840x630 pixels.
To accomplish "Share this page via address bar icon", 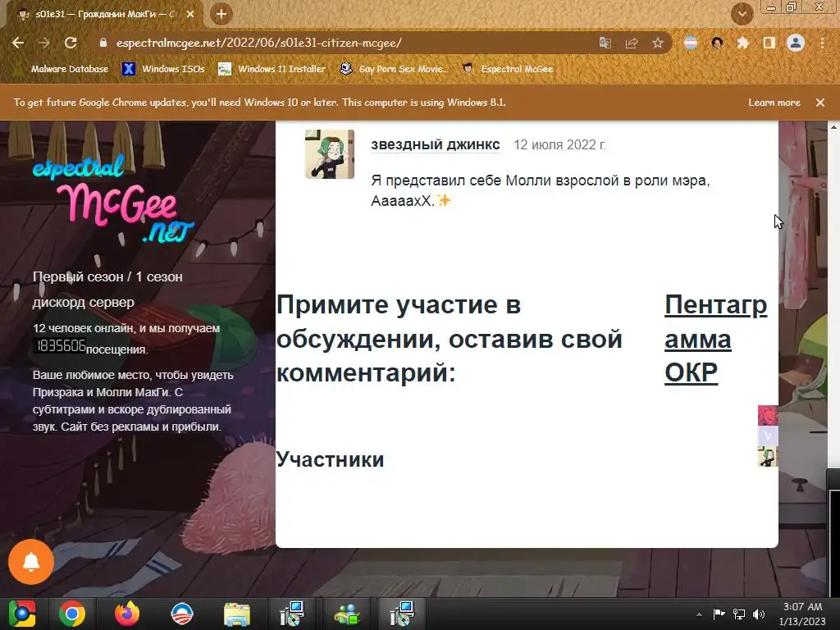I will (632, 43).
